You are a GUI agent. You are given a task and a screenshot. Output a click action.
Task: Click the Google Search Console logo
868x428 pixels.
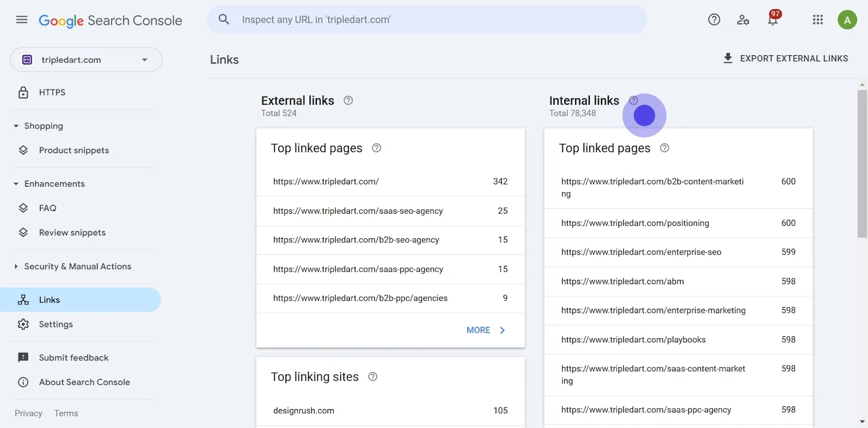click(110, 21)
